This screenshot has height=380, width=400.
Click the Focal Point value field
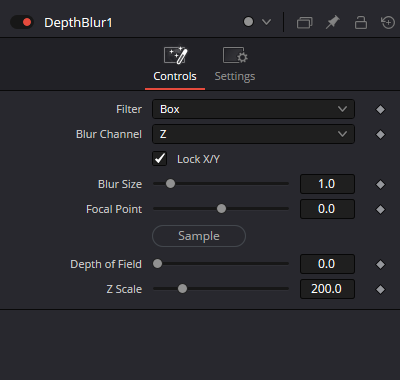[x=327, y=209]
